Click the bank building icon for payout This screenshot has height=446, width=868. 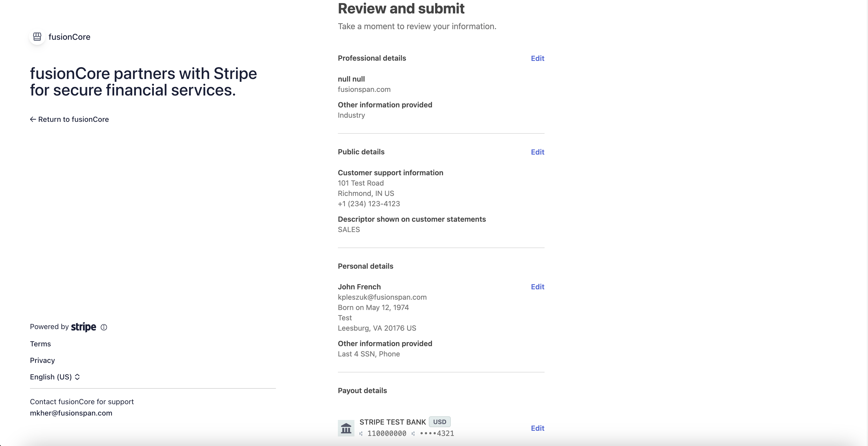coord(346,428)
